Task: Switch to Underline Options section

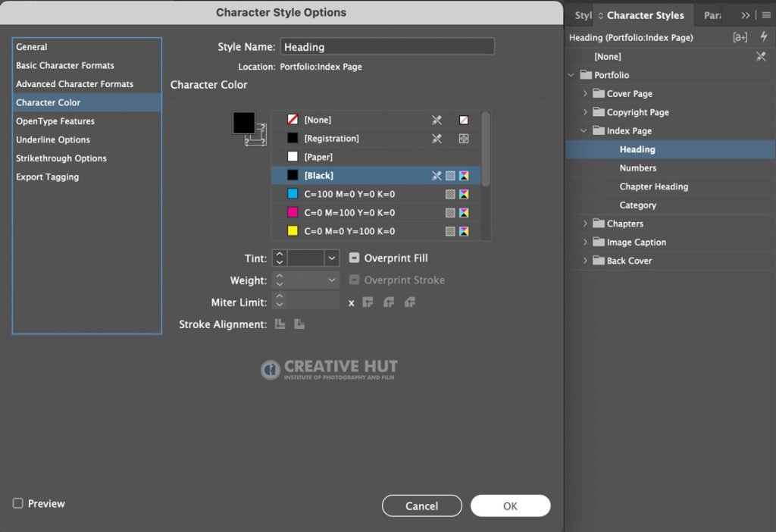Action: (x=53, y=139)
